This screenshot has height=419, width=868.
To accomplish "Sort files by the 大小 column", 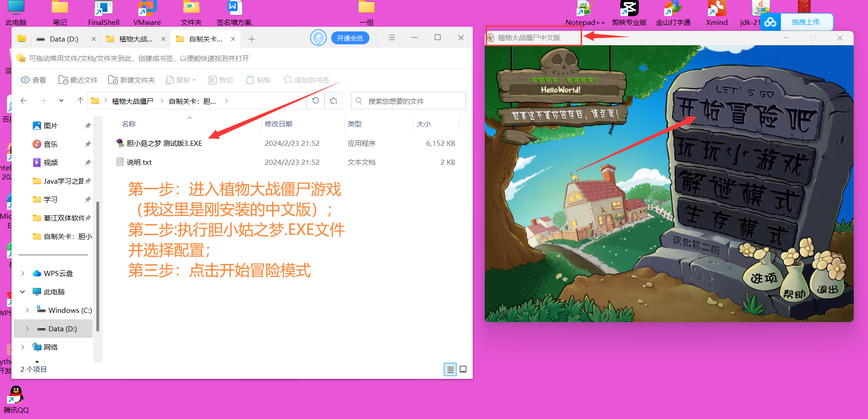I will pyautogui.click(x=424, y=124).
